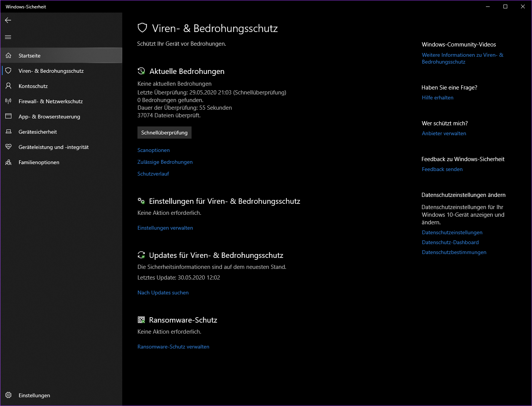This screenshot has width=532, height=406.
Task: Open Ransomware-Schutz verwalten link
Action: (x=173, y=347)
